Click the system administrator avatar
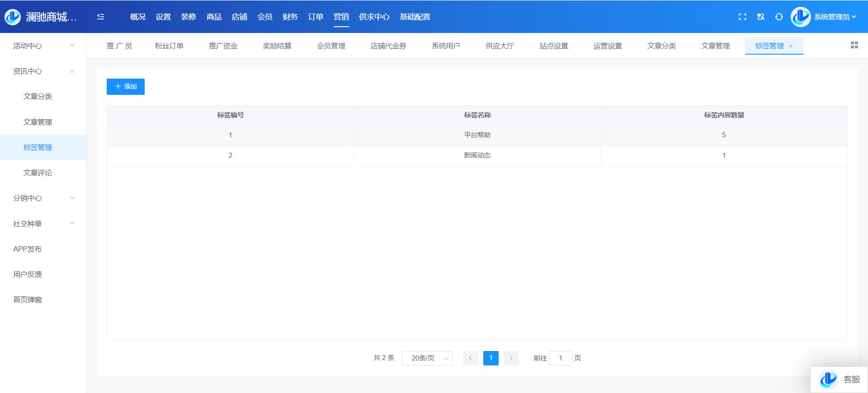Viewport: 868px width, 393px height. [x=801, y=17]
